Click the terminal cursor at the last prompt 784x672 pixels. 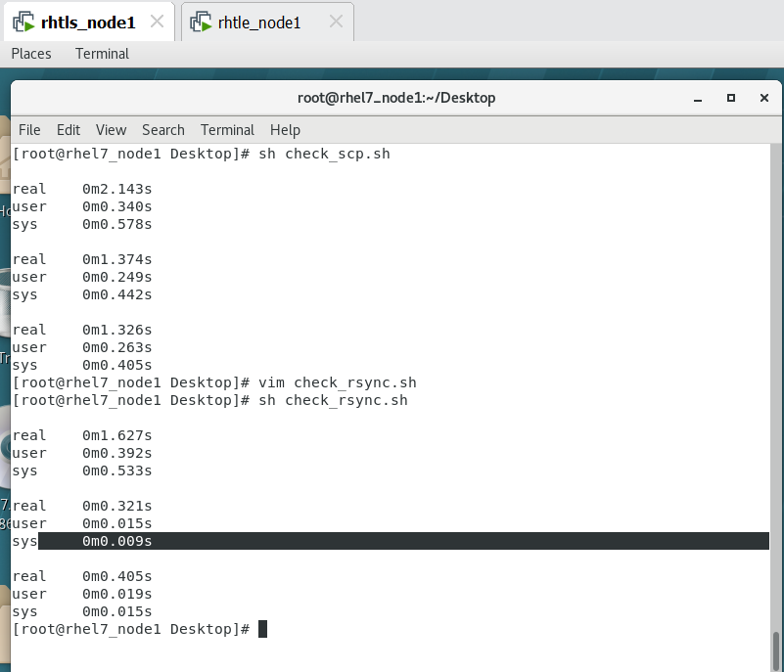coord(263,629)
